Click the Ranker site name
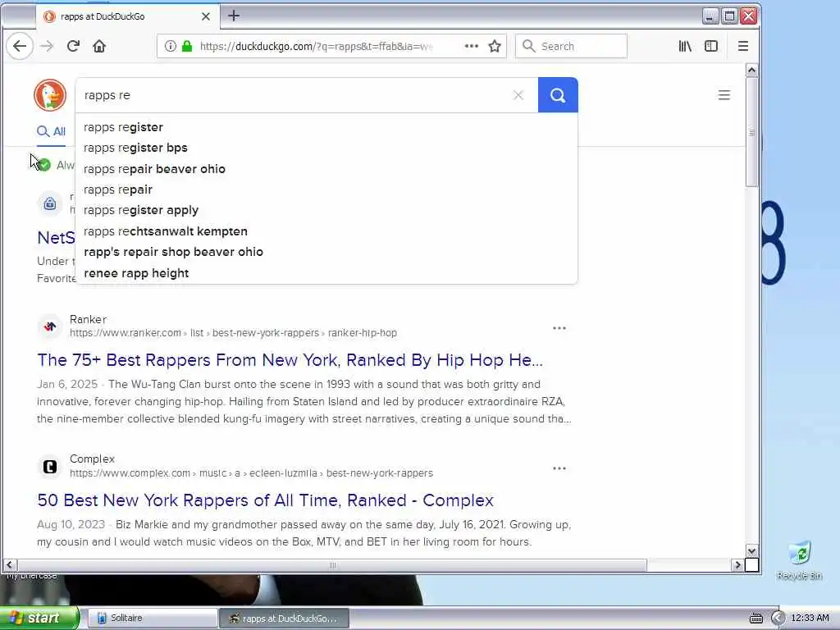The height and width of the screenshot is (630, 840). click(89, 319)
